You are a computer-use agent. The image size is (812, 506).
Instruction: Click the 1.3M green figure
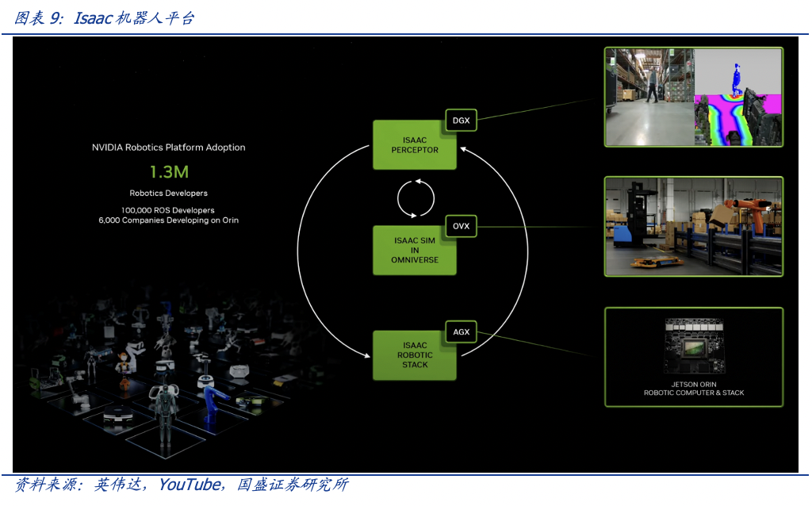coord(170,172)
